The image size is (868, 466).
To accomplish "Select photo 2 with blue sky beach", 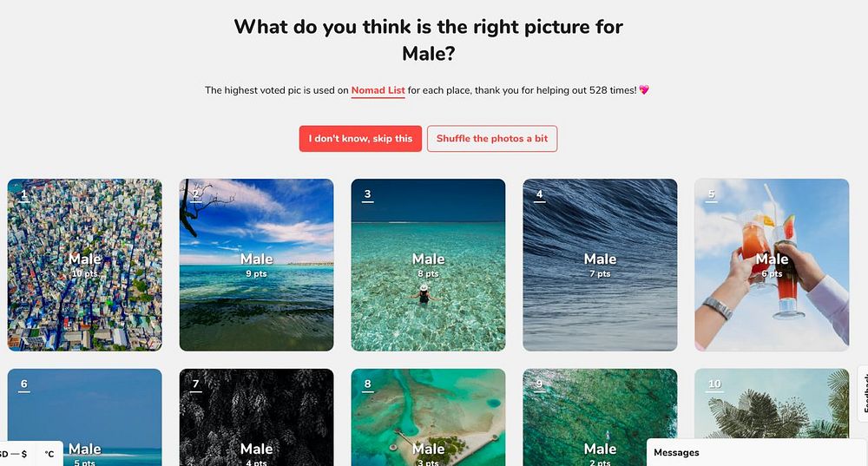I will pyautogui.click(x=256, y=265).
